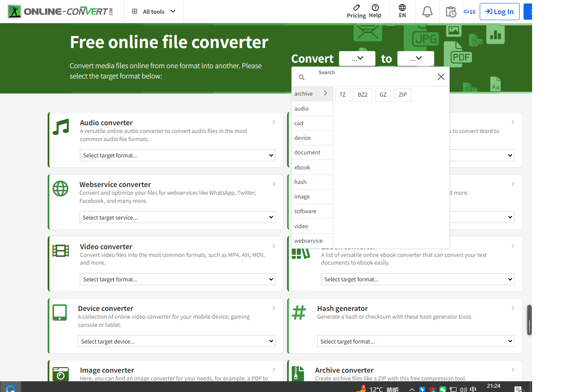Click the page vertical scrollbar thumb

[530, 320]
